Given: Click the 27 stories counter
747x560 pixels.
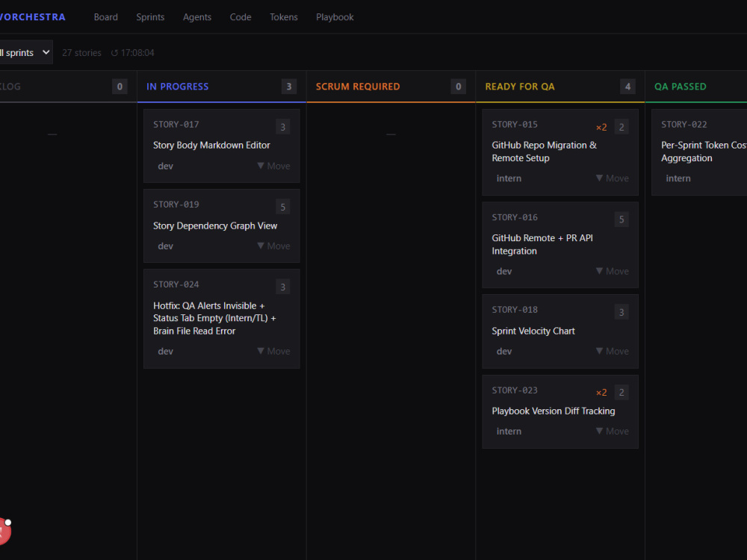Looking at the screenshot, I should point(81,53).
